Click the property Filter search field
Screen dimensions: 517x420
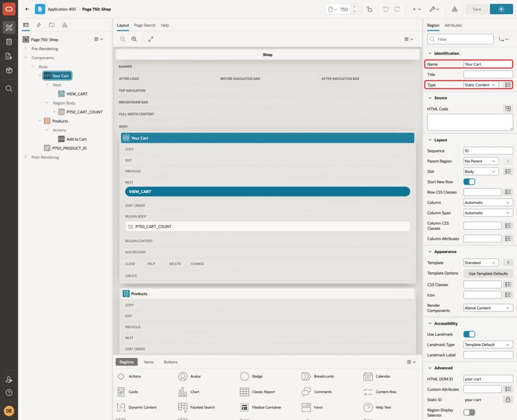click(x=460, y=39)
